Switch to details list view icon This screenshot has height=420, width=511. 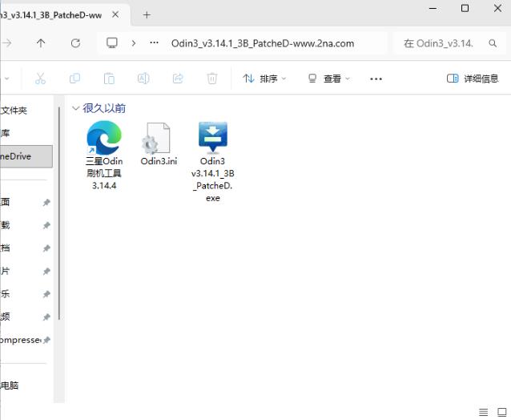pyautogui.click(x=483, y=412)
